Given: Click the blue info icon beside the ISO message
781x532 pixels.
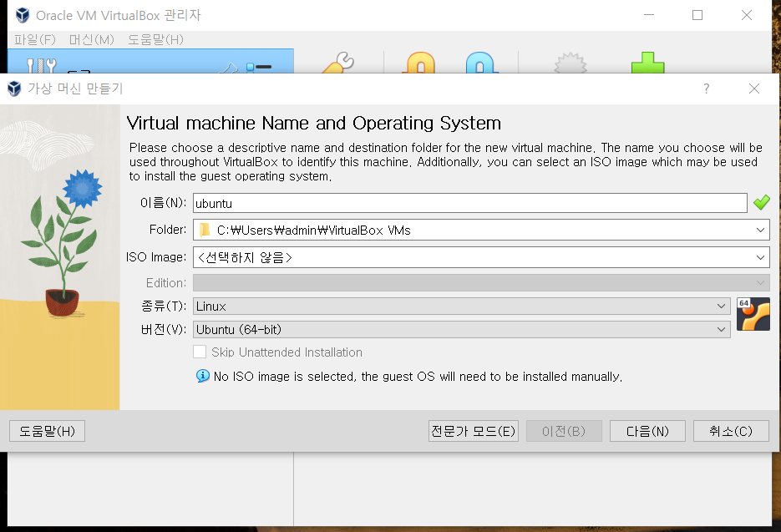Looking at the screenshot, I should 203,376.
